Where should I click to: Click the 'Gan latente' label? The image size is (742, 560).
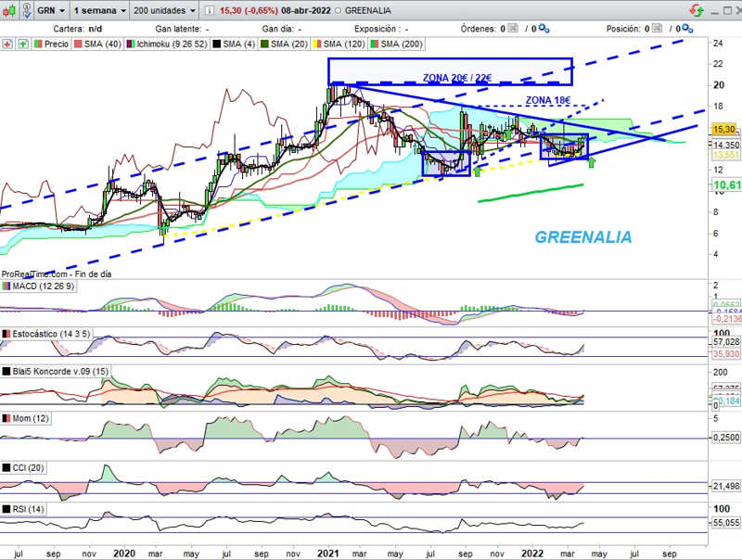click(x=182, y=29)
